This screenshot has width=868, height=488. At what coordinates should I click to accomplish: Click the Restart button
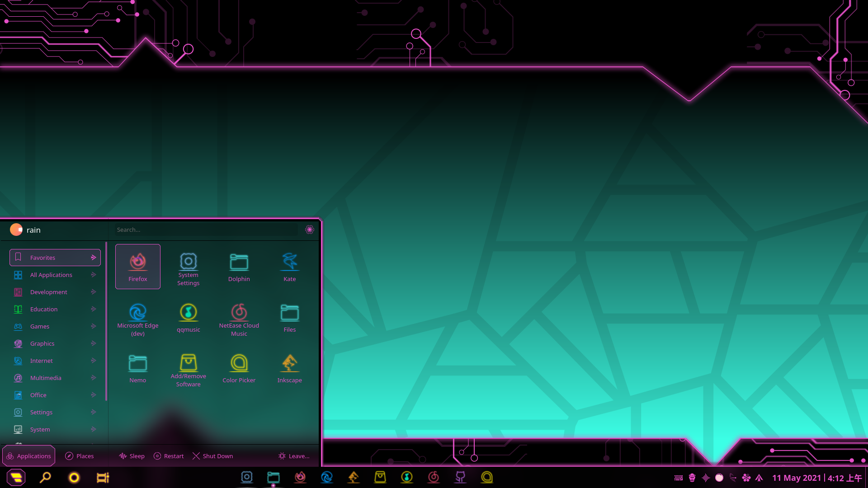(x=169, y=456)
